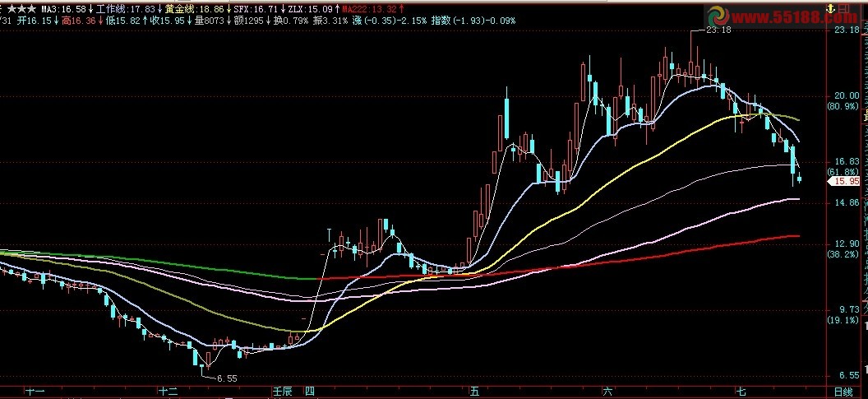Click the three-star rating in header
Image resolution: width=868 pixels, height=399 pixels.
click(21, 9)
